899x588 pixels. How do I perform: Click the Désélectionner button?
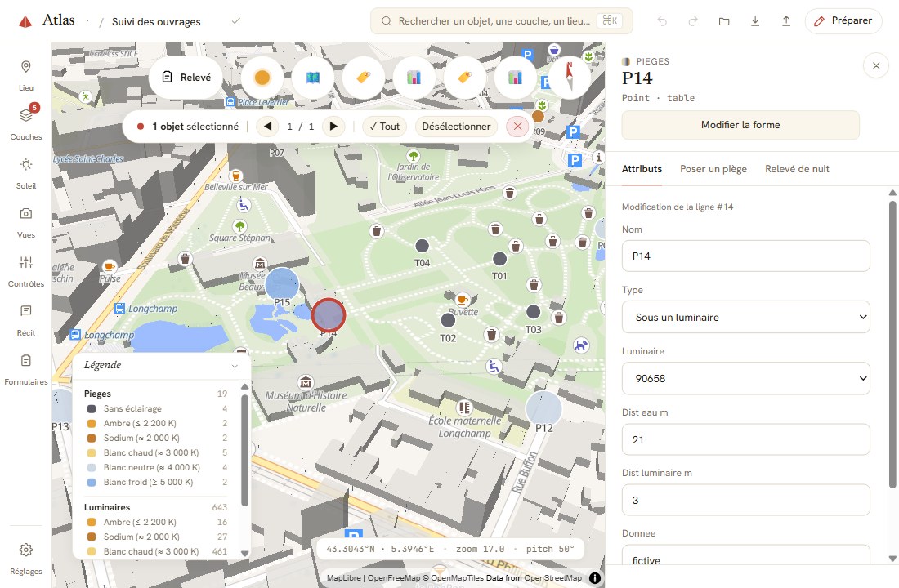(456, 126)
